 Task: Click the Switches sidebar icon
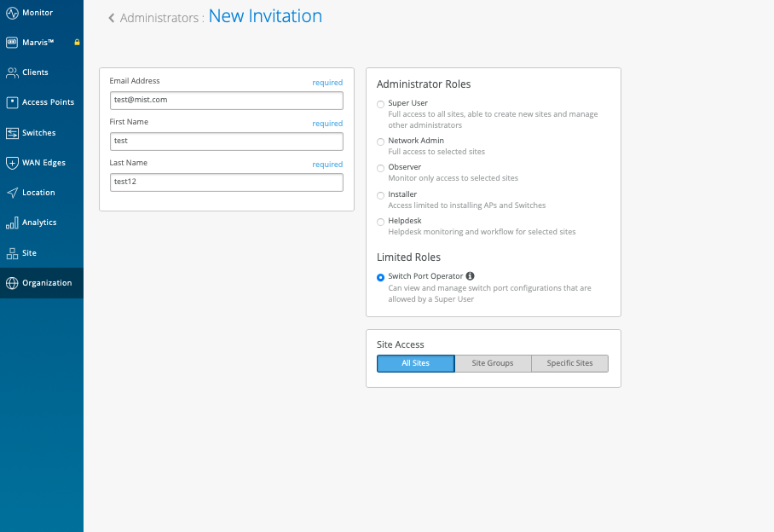tap(12, 133)
